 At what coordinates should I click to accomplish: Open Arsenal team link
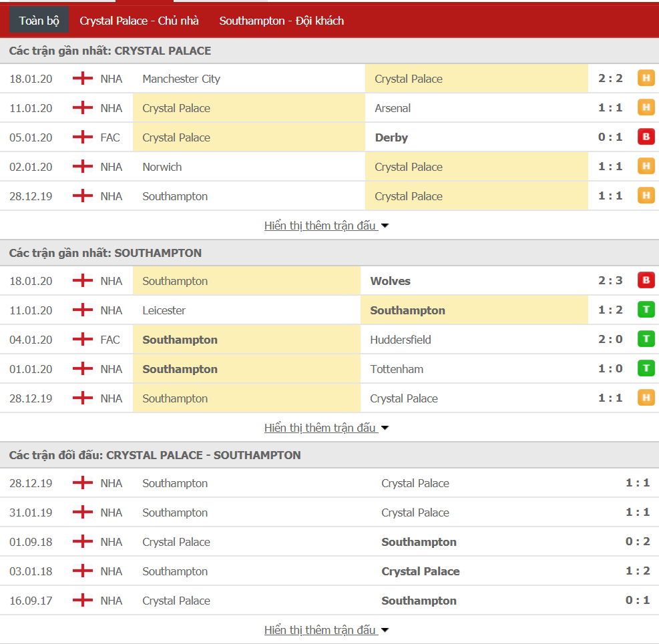click(393, 108)
